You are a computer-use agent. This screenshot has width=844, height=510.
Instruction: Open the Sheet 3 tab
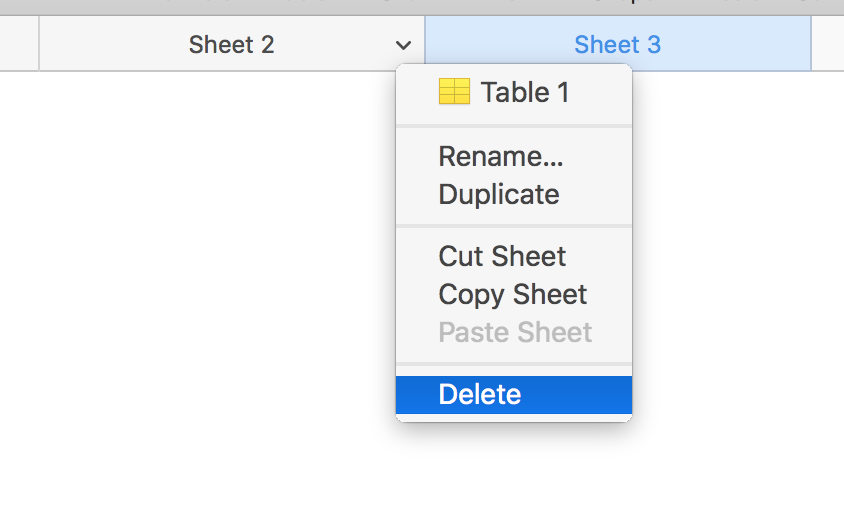(x=617, y=45)
